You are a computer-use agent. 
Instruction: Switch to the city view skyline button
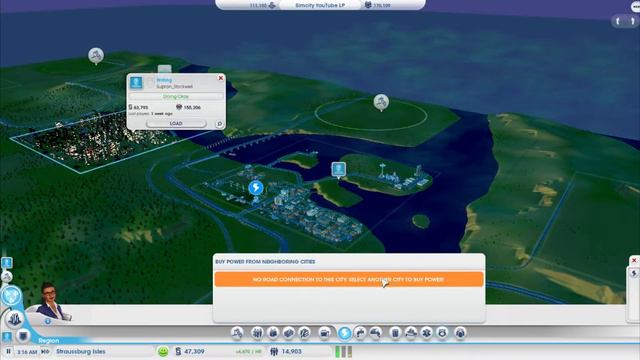[x=15, y=318]
